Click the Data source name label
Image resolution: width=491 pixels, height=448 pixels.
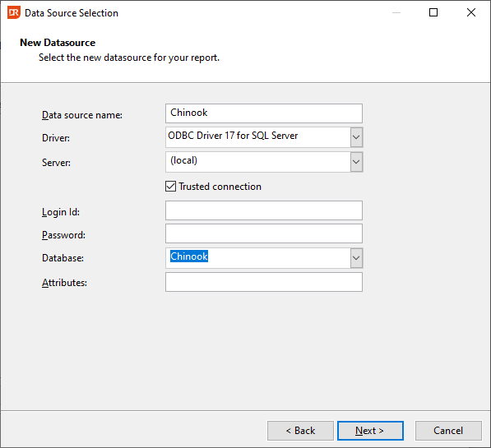82,115
